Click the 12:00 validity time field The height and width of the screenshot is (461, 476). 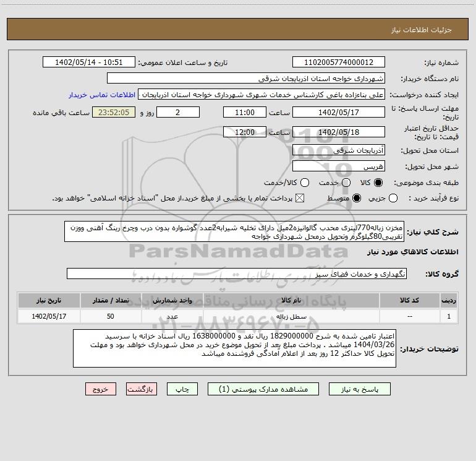[x=245, y=132]
